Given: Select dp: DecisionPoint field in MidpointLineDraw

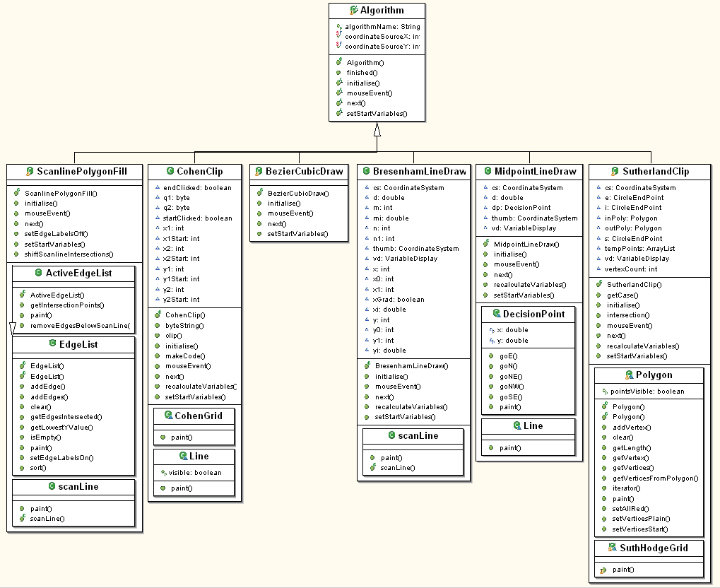Looking at the screenshot, I should [521, 208].
